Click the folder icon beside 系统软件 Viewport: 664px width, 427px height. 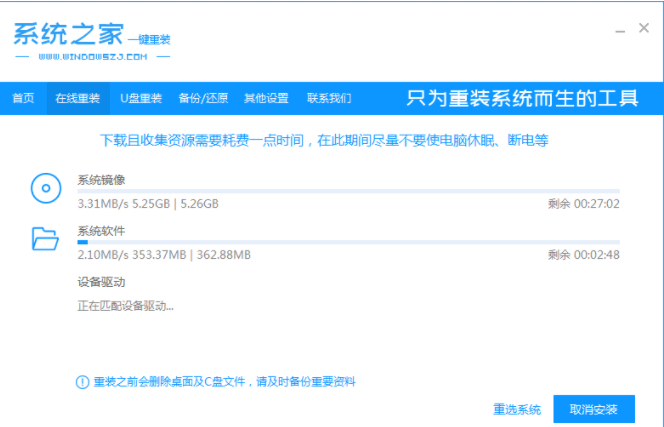tap(45, 238)
